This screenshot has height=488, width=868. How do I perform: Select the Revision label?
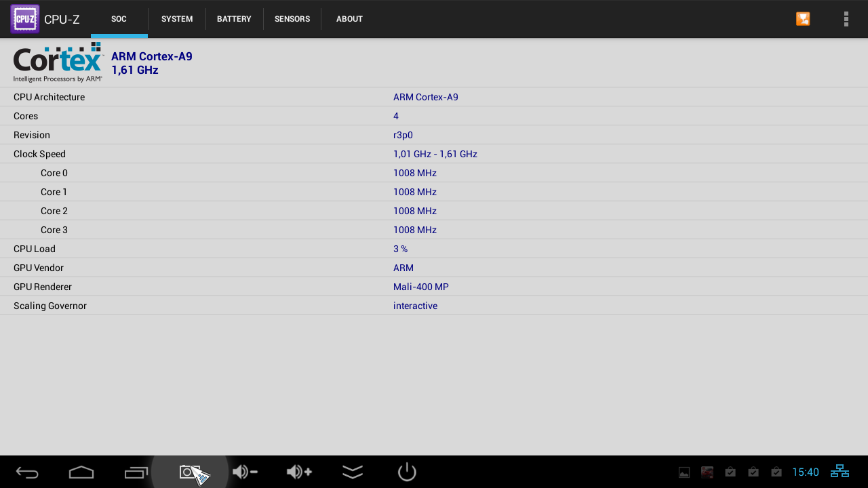click(32, 135)
